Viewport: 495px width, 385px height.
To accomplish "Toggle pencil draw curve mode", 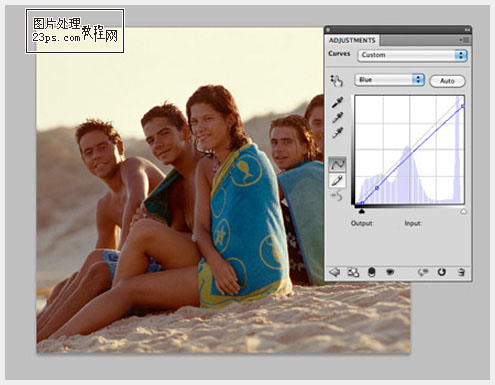I will [x=337, y=181].
